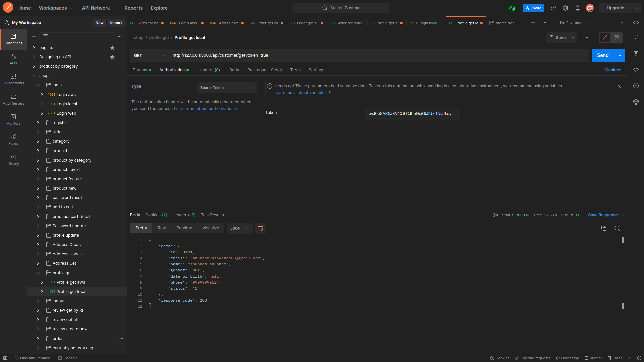
Task: Open the Cookies link near request tabs
Action: pos(613,70)
